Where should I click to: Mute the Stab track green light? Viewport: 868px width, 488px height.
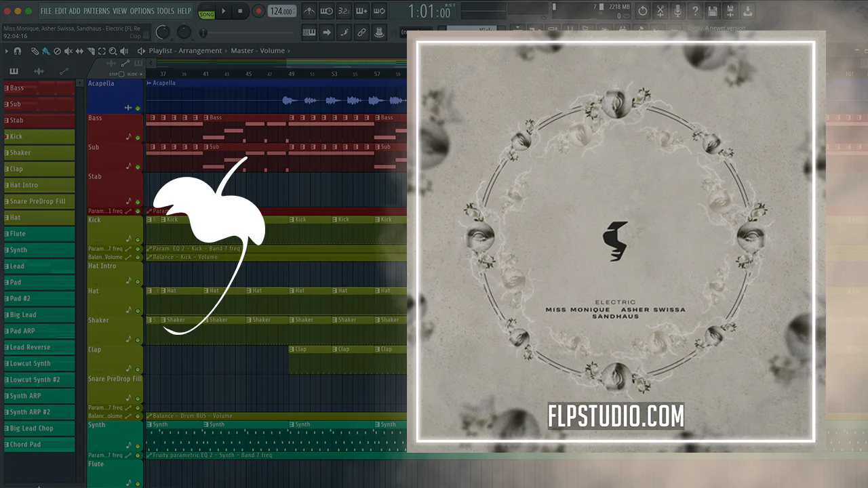pos(138,202)
